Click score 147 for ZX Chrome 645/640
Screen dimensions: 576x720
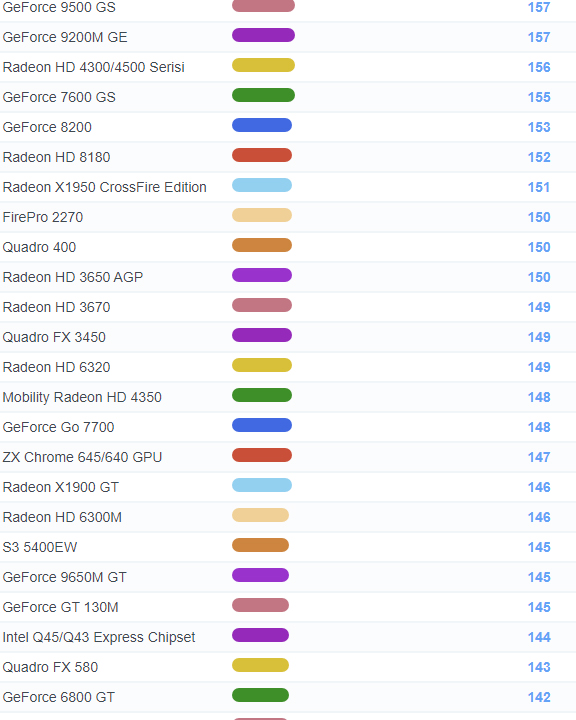coord(539,457)
